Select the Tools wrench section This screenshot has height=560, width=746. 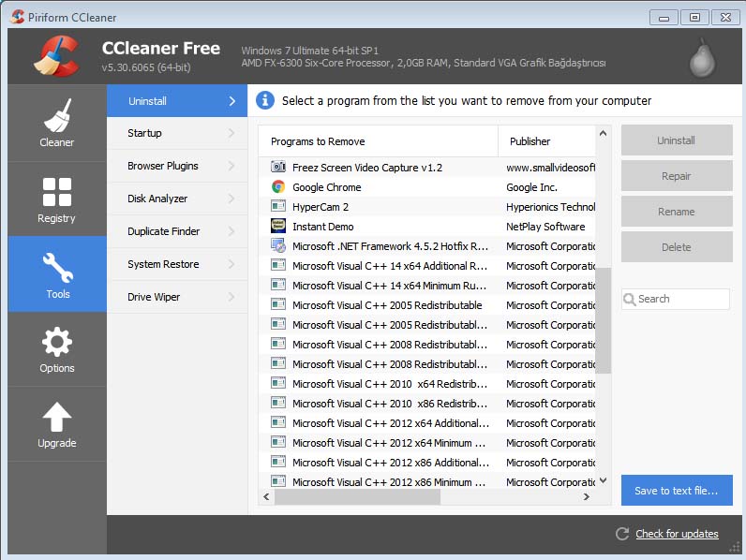(x=56, y=274)
